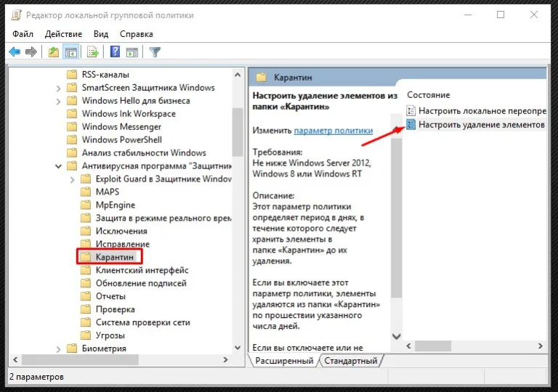Viewport: 558px width, 392px height.
Task: Select the Система проверки сети folder
Action: [x=142, y=322]
